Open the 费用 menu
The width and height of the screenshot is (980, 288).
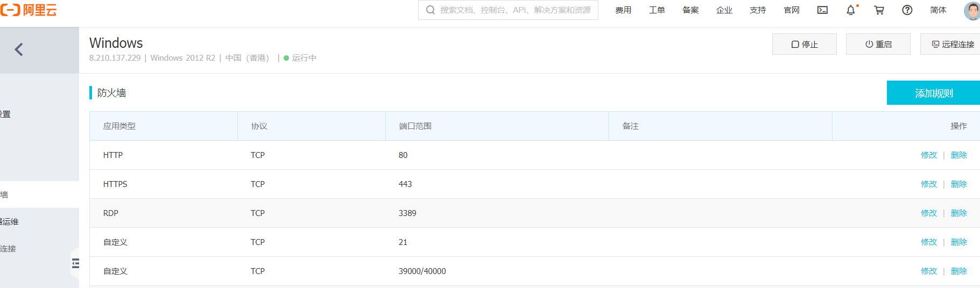(x=623, y=10)
